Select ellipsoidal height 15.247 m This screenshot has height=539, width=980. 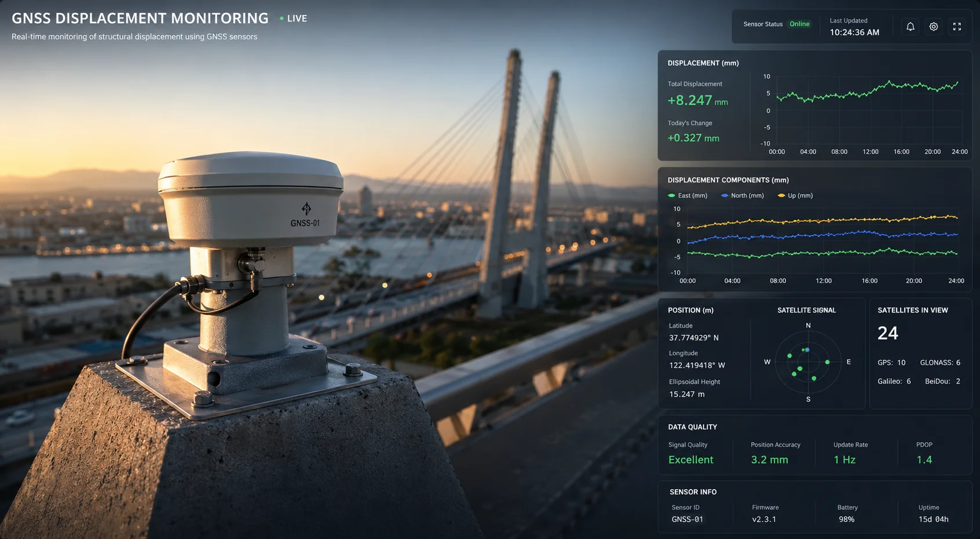[x=687, y=394]
